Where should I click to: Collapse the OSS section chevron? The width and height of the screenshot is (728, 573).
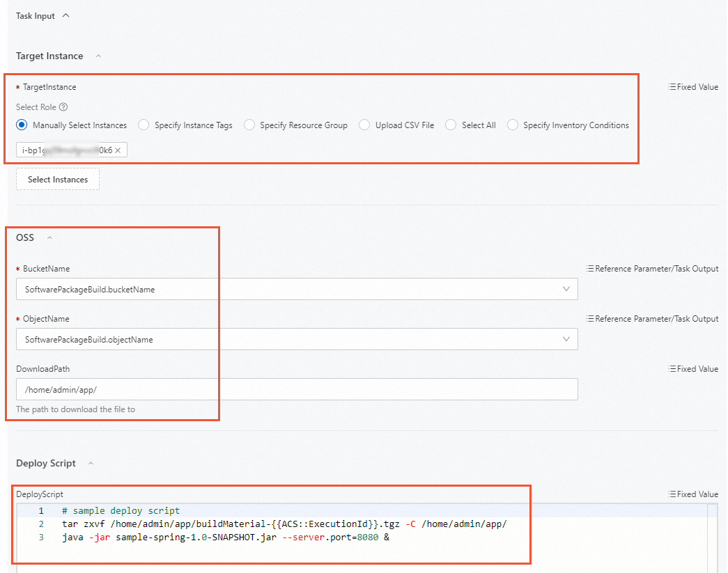pos(49,237)
